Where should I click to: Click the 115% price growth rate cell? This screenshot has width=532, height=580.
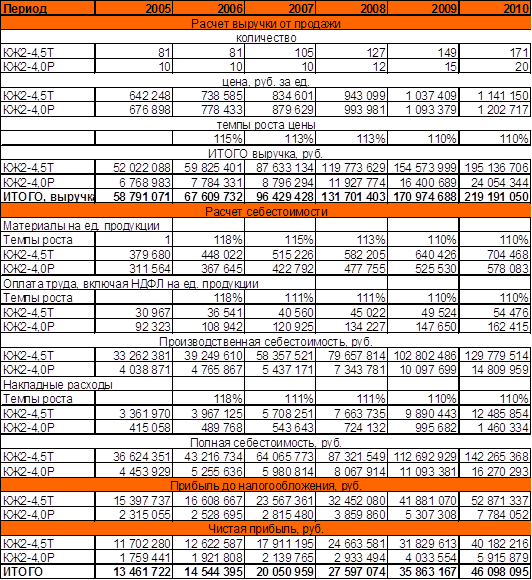pos(209,139)
